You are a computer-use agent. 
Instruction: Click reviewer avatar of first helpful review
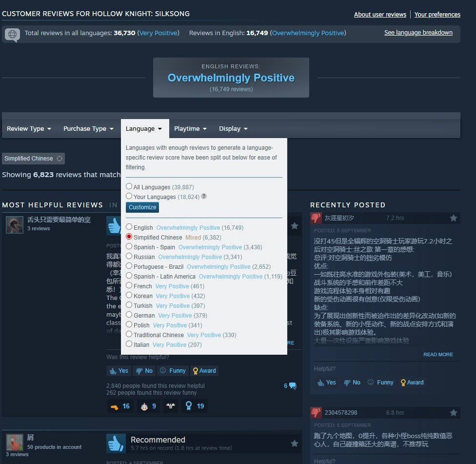(x=15, y=225)
